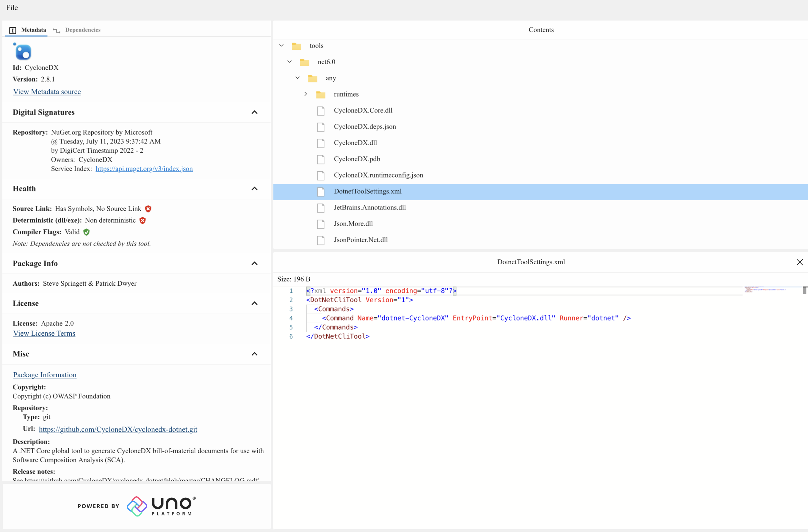808x532 pixels.
Task: Collapse the Misc section
Action: point(254,354)
